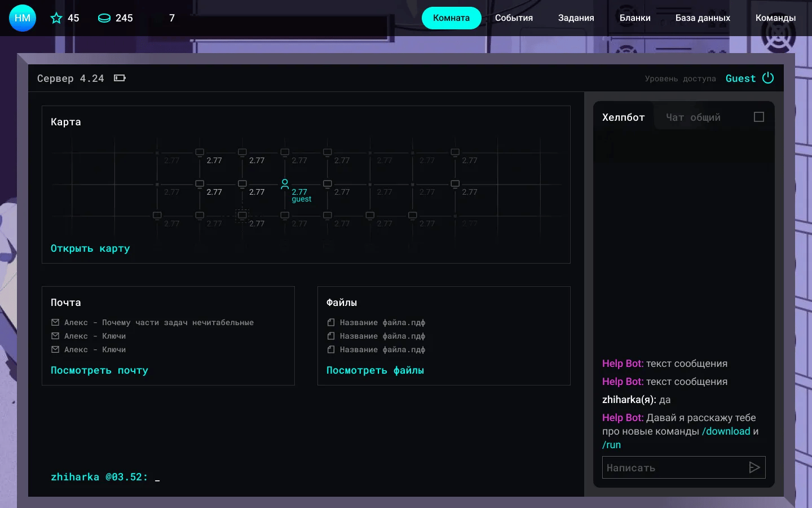Viewport: 812px width, 508px height.
Task: Click the star rating icon
Action: [x=56, y=18]
